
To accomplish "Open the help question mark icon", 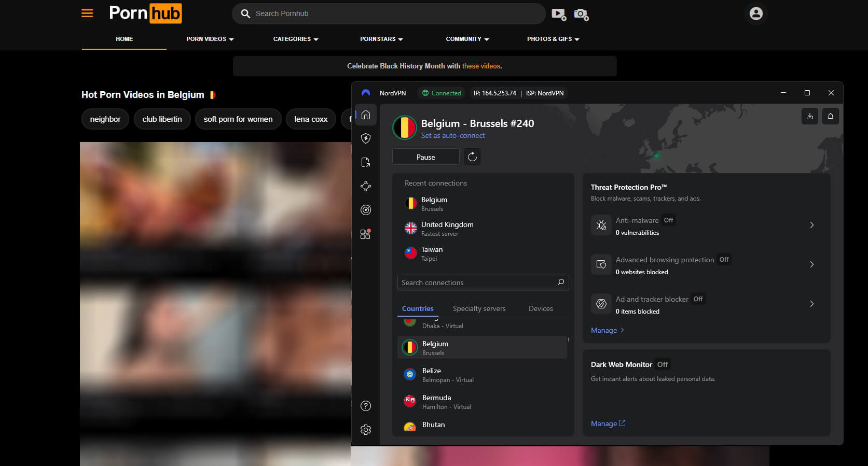I will [x=366, y=406].
